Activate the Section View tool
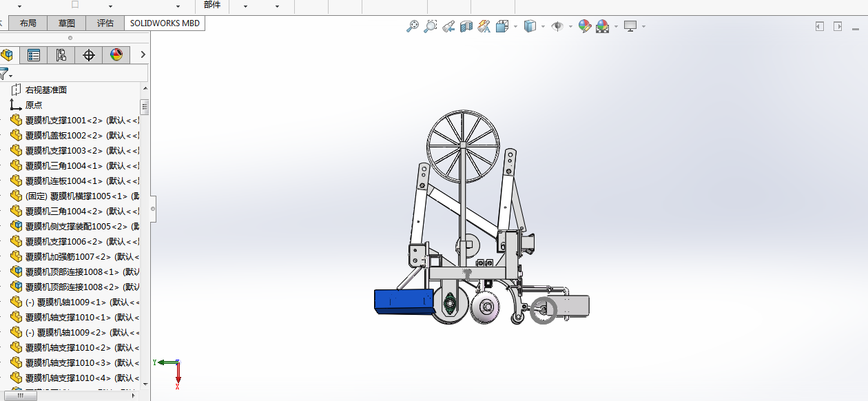Image resolution: width=868 pixels, height=401 pixels. point(466,26)
